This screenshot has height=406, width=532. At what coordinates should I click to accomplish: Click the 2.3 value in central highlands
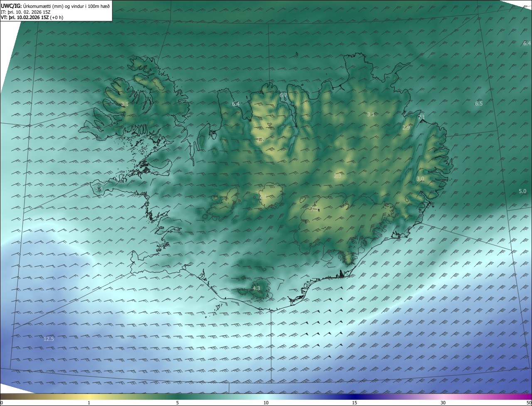coord(337,176)
